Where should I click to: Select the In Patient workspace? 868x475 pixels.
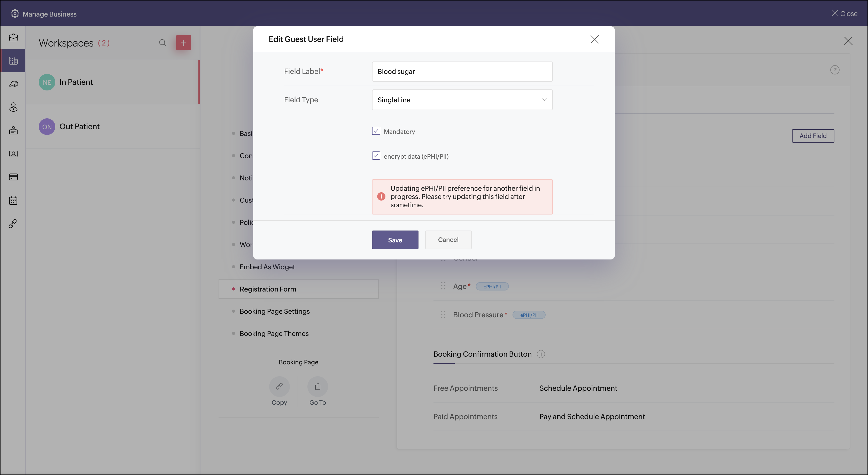coord(76,82)
